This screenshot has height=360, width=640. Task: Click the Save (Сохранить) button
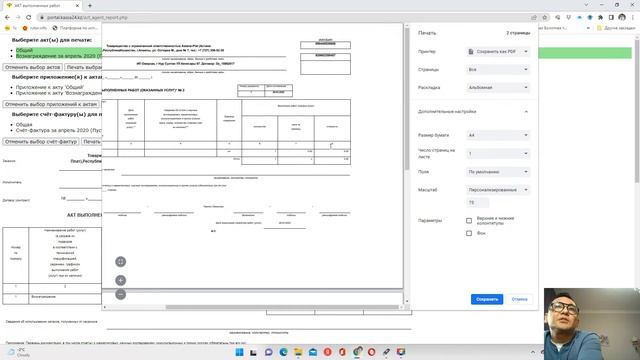(x=487, y=299)
